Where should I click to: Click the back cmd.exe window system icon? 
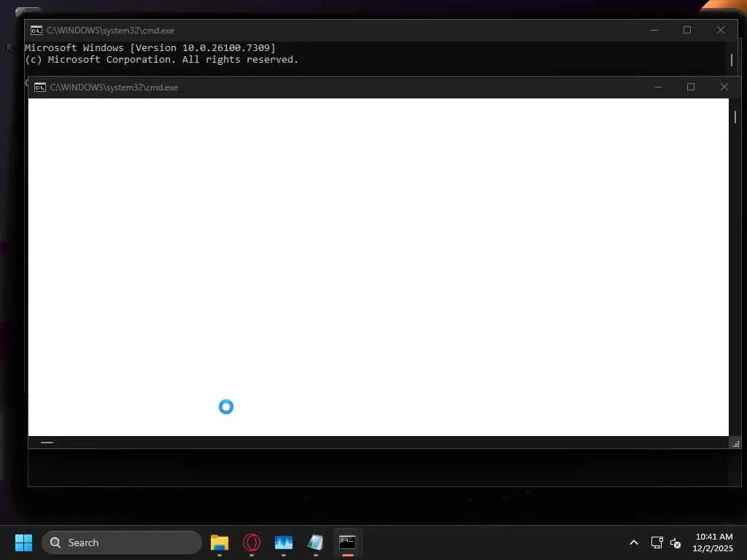[36, 31]
